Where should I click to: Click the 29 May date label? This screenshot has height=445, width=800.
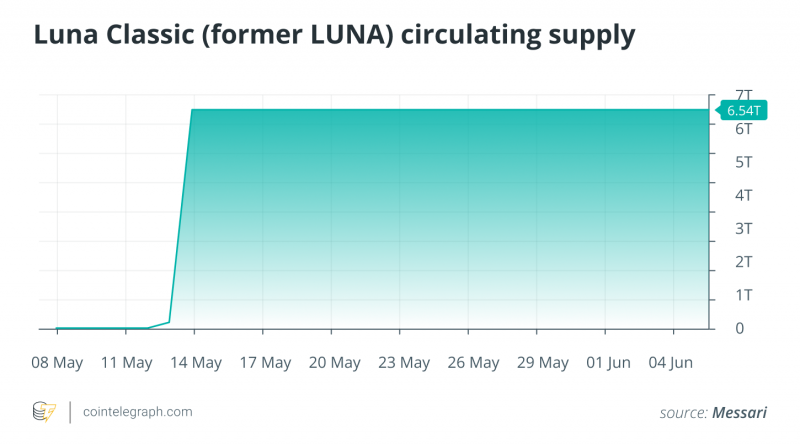537,362
